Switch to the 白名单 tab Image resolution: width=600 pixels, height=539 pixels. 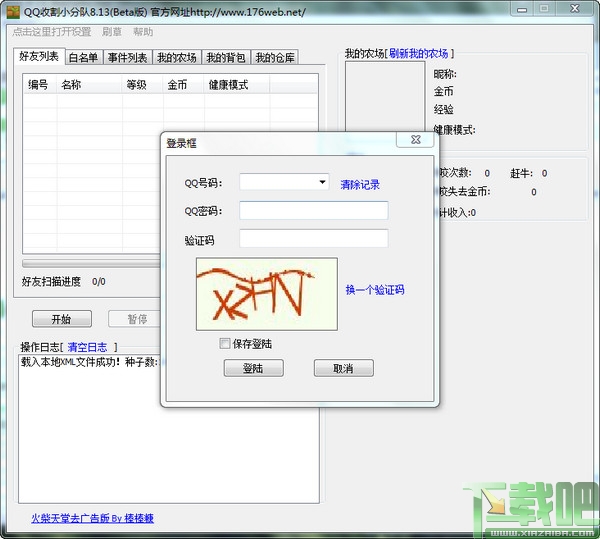point(83,57)
